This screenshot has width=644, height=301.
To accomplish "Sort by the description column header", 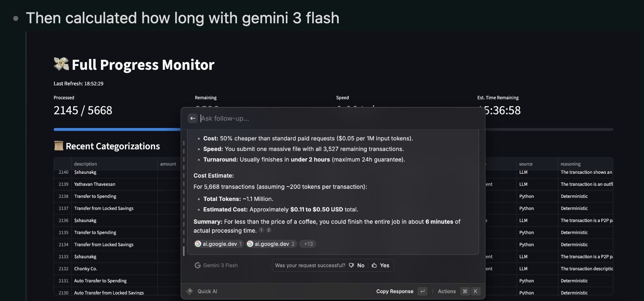I will click(x=85, y=164).
